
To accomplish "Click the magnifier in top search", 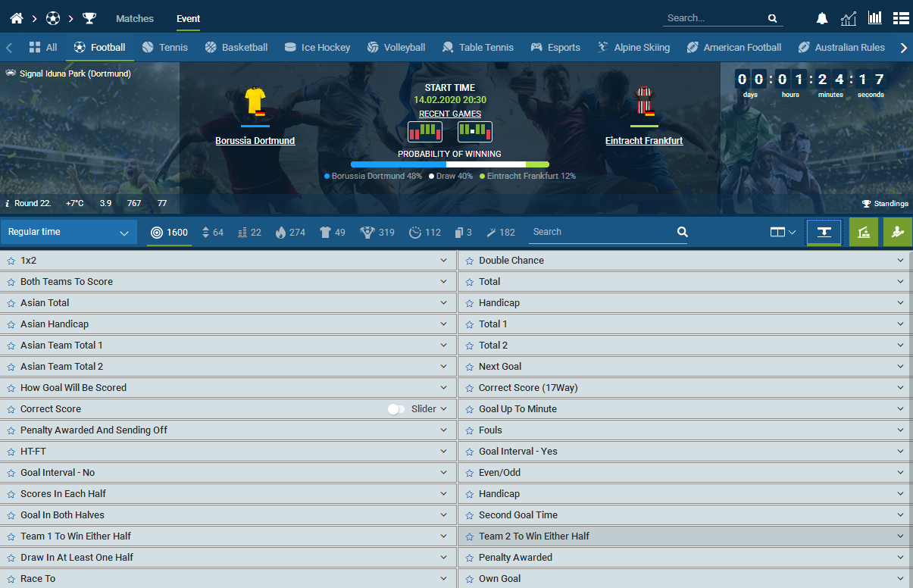I will 772,18.
